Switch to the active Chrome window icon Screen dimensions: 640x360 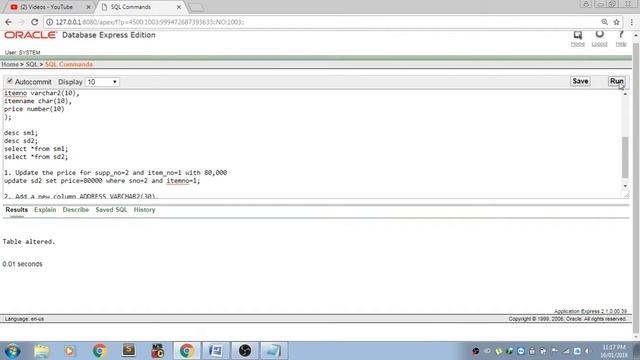[x=187, y=351]
